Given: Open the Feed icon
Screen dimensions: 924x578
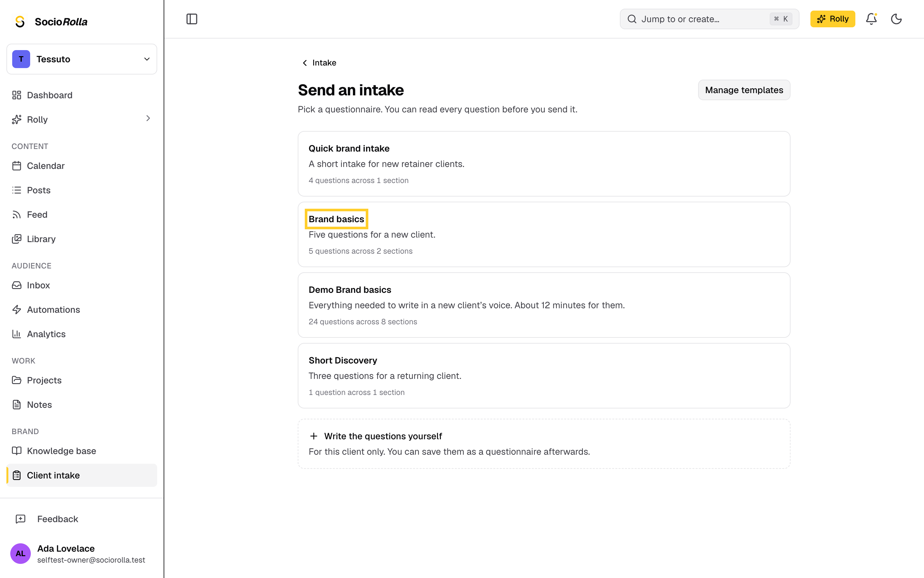Looking at the screenshot, I should (x=16, y=215).
